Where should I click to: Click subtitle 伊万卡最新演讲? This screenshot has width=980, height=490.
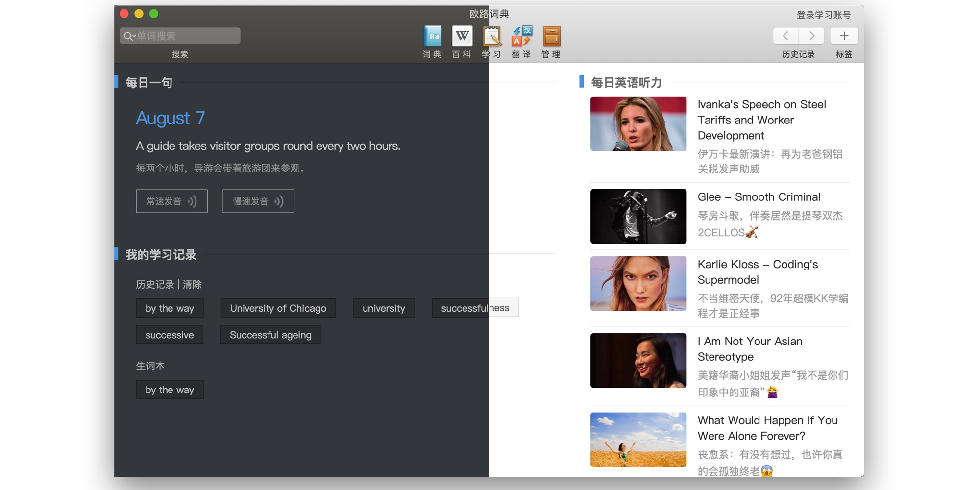tap(770, 162)
